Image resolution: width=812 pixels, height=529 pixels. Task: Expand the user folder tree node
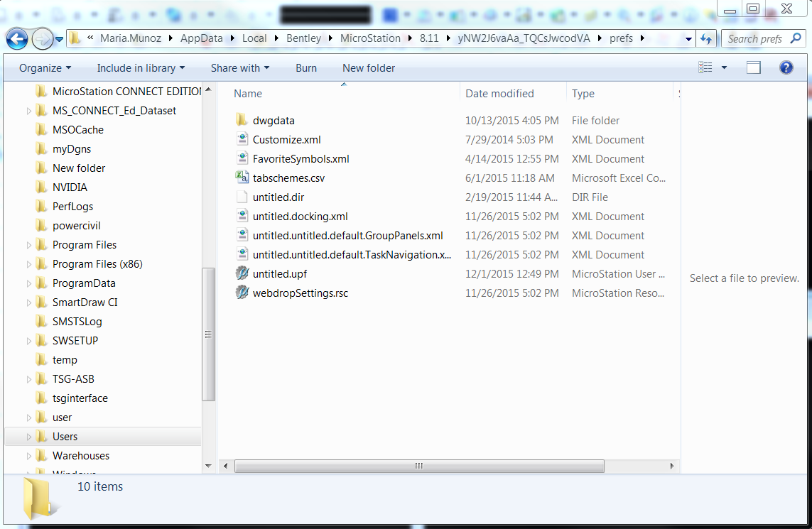tap(29, 418)
